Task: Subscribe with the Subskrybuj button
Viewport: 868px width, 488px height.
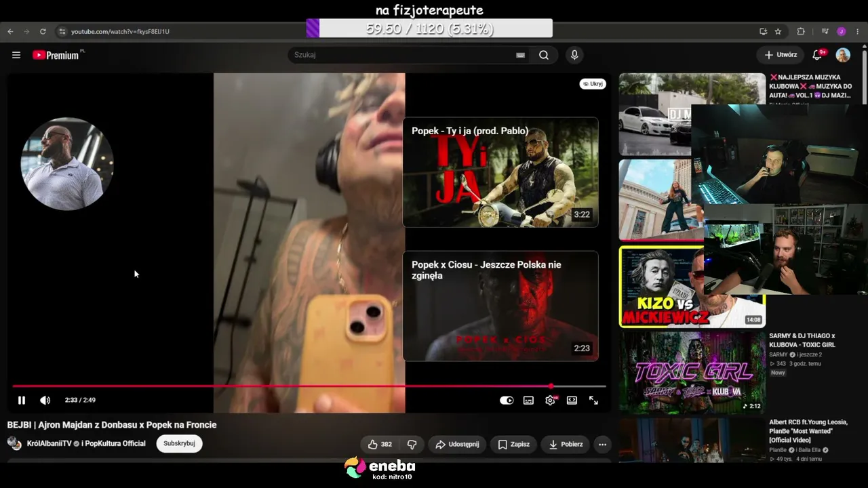Action: [x=179, y=444]
